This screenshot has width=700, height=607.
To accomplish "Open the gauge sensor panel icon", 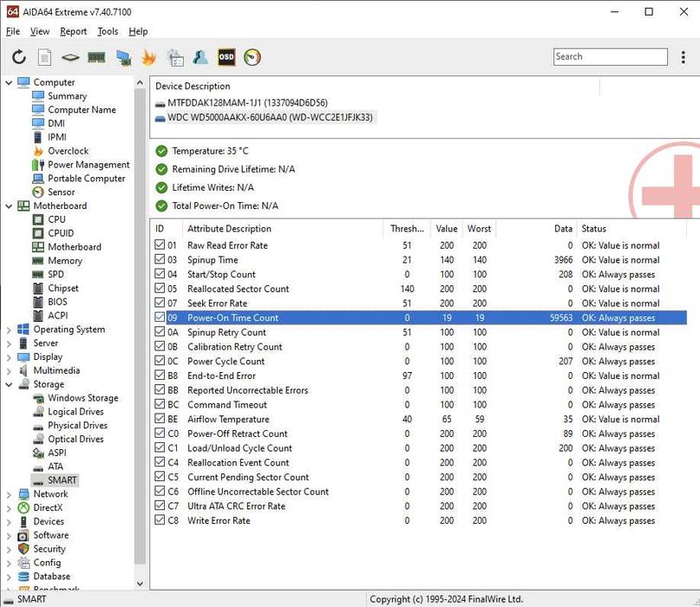I will click(252, 57).
